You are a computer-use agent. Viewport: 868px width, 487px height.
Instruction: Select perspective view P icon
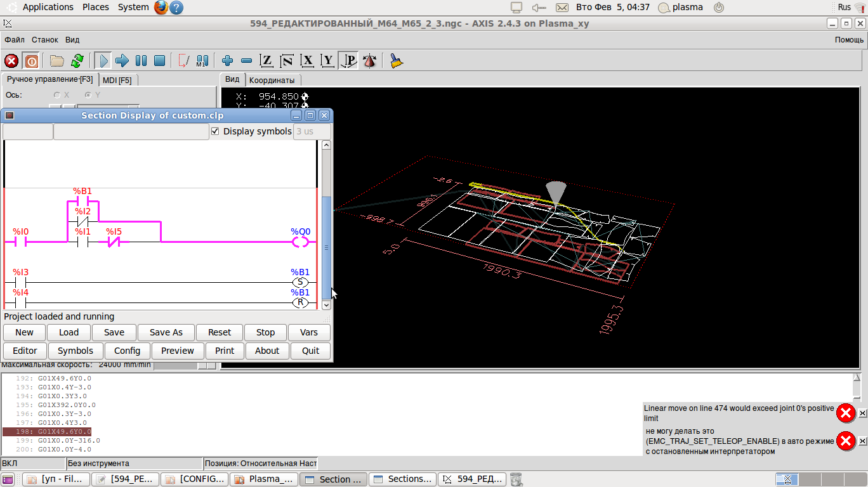click(x=348, y=61)
